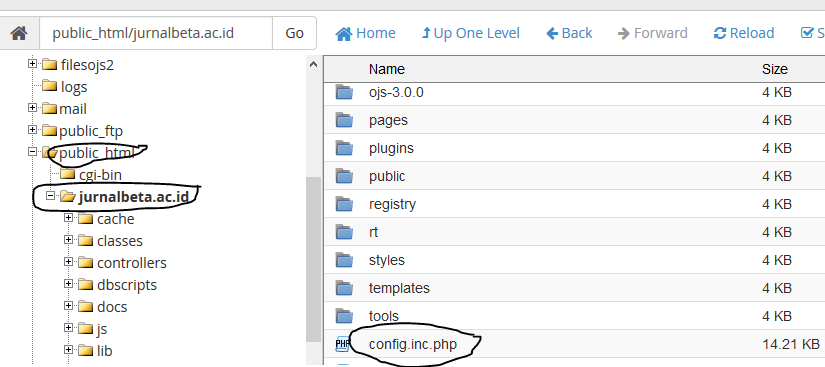Image resolution: width=825 pixels, height=367 pixels.
Task: Select the ojs-3.0.0 folder name
Action: coord(396,93)
